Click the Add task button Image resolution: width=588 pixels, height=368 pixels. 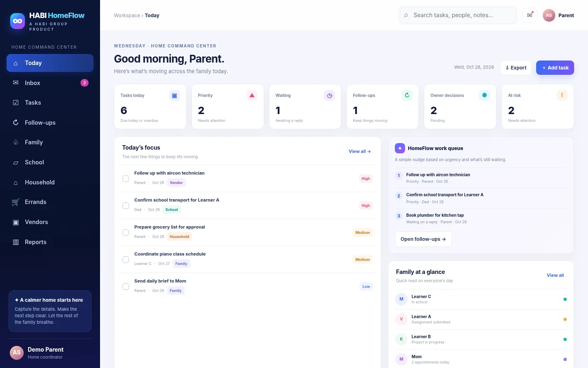pos(555,68)
